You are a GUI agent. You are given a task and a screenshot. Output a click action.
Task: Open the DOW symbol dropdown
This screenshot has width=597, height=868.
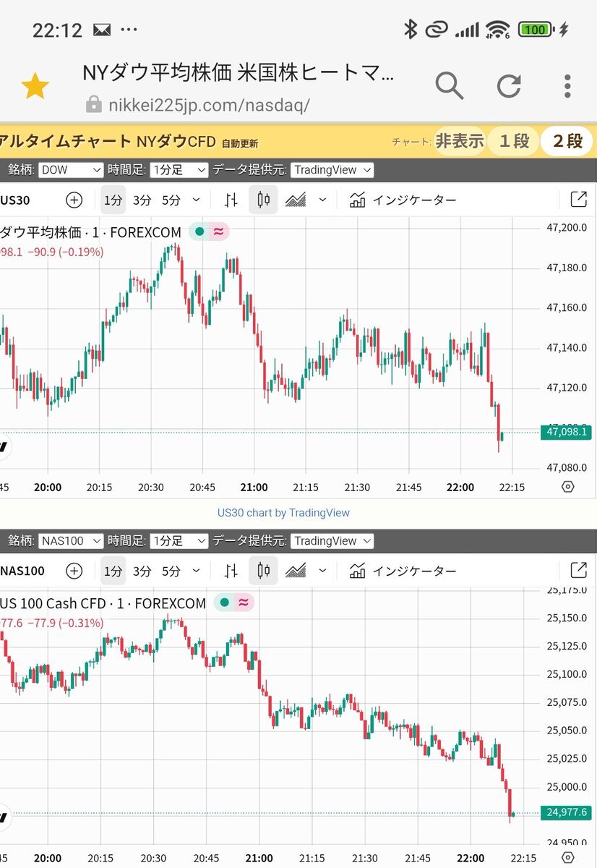tap(71, 170)
